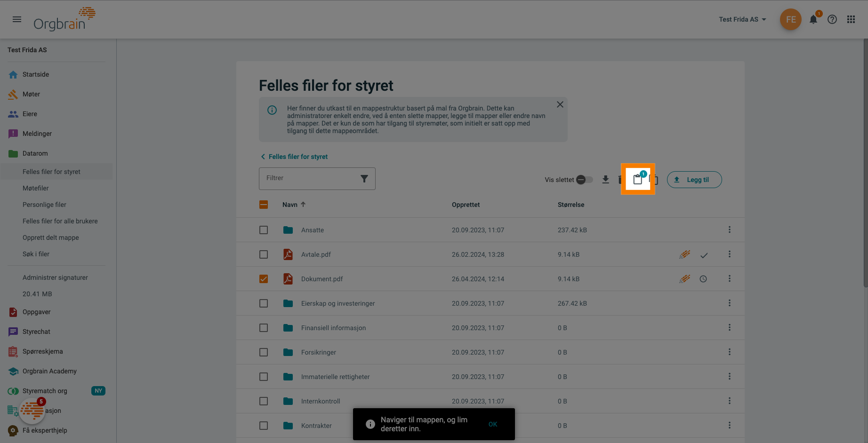This screenshot has width=868, height=443.
Task: Click the pending clock icon on Dokument.pdf
Action: [703, 279]
